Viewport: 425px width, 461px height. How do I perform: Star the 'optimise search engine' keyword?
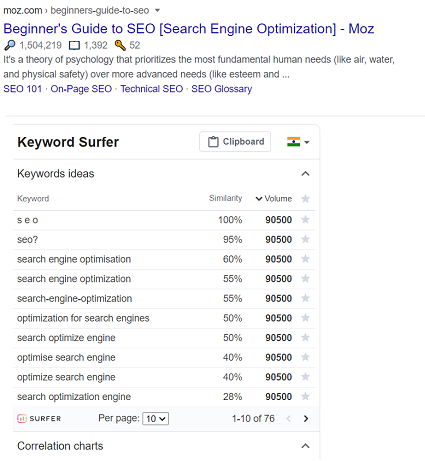305,357
